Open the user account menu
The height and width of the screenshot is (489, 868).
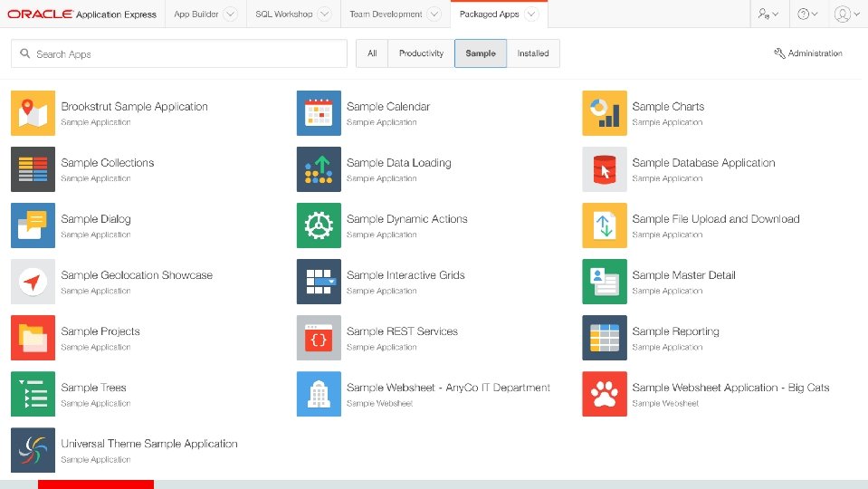click(846, 14)
